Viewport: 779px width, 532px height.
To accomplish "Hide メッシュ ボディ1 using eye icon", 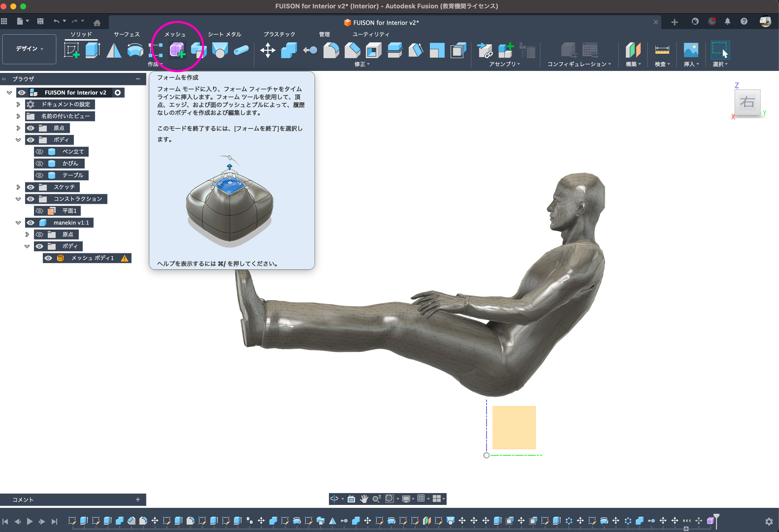I will [48, 258].
